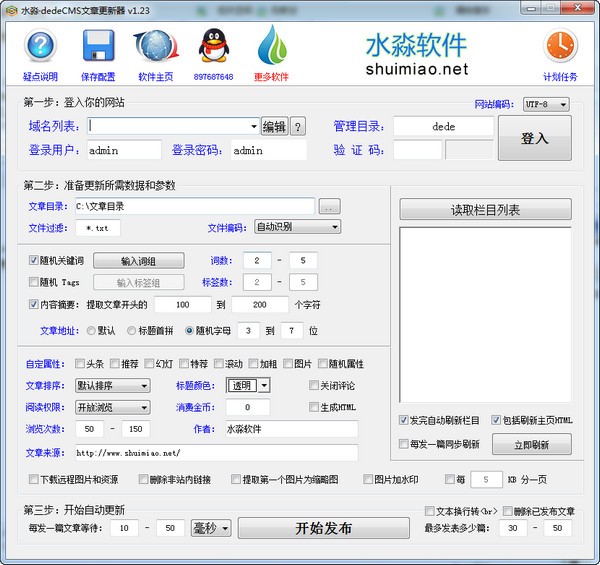The image size is (600, 565).
Task: Click the 保存配置 floppy disk icon
Action: (98, 46)
